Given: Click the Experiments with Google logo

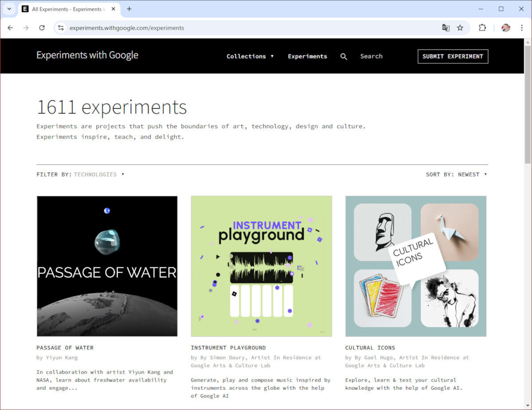Looking at the screenshot, I should click(x=87, y=55).
